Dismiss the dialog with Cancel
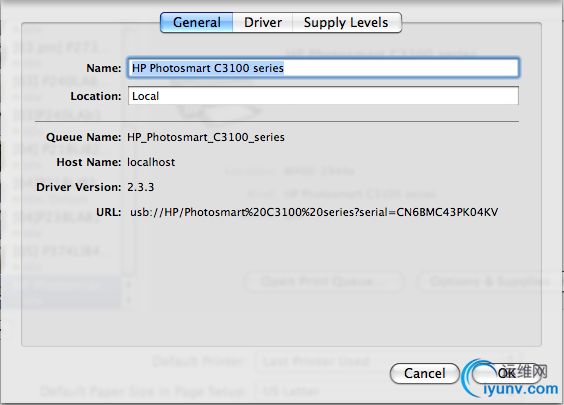Viewport: 564px width, 405px height. click(x=424, y=373)
